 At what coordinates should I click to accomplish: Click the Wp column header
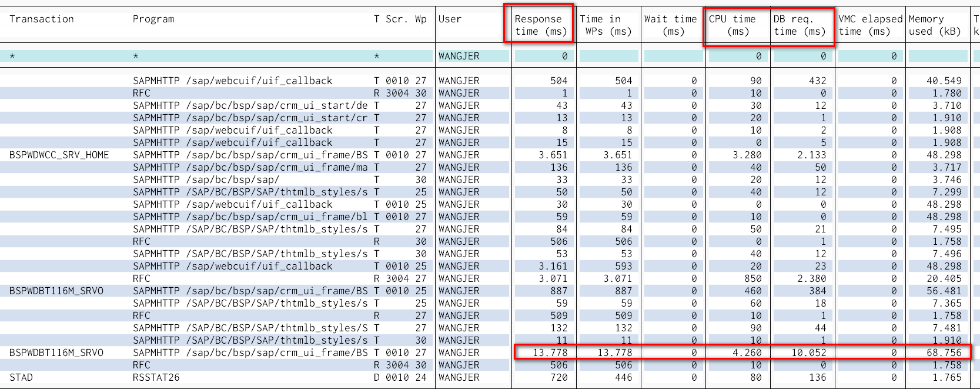(421, 19)
